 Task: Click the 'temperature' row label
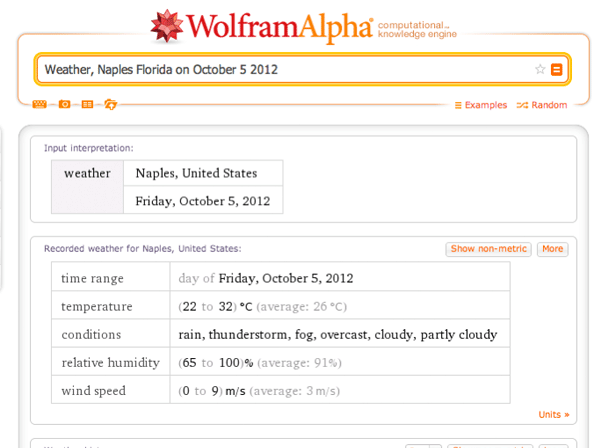(x=97, y=306)
